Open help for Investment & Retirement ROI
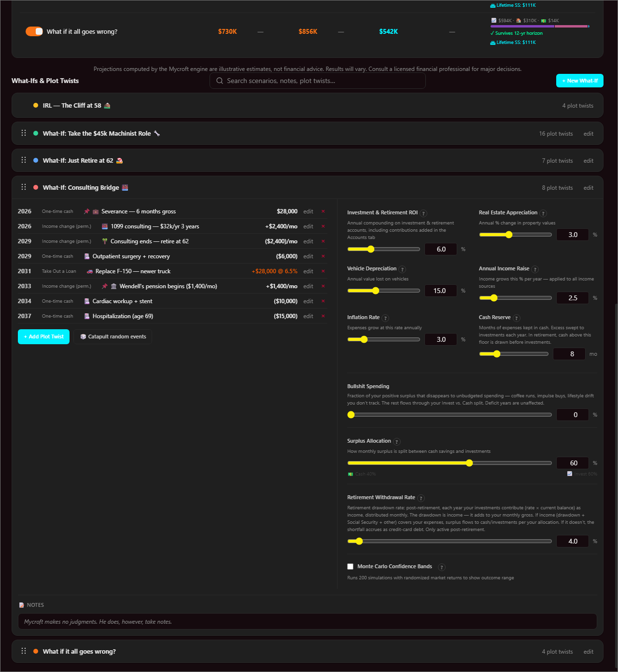This screenshot has width=618, height=672. (423, 213)
